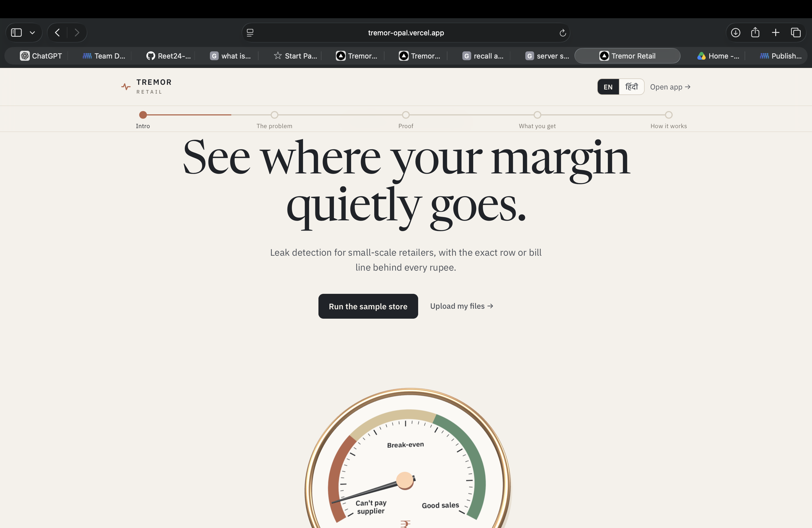Click the 'Proof' progress label
The image size is (812, 528).
[x=406, y=126]
